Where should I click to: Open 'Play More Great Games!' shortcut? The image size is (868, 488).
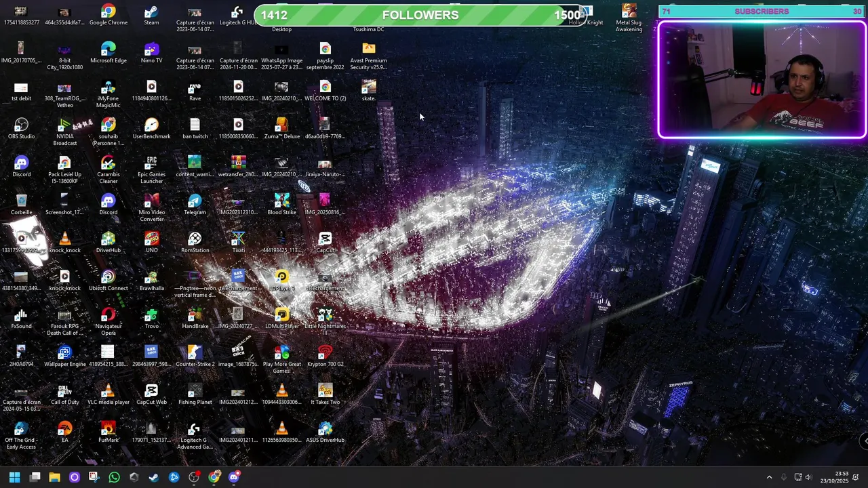click(x=282, y=361)
